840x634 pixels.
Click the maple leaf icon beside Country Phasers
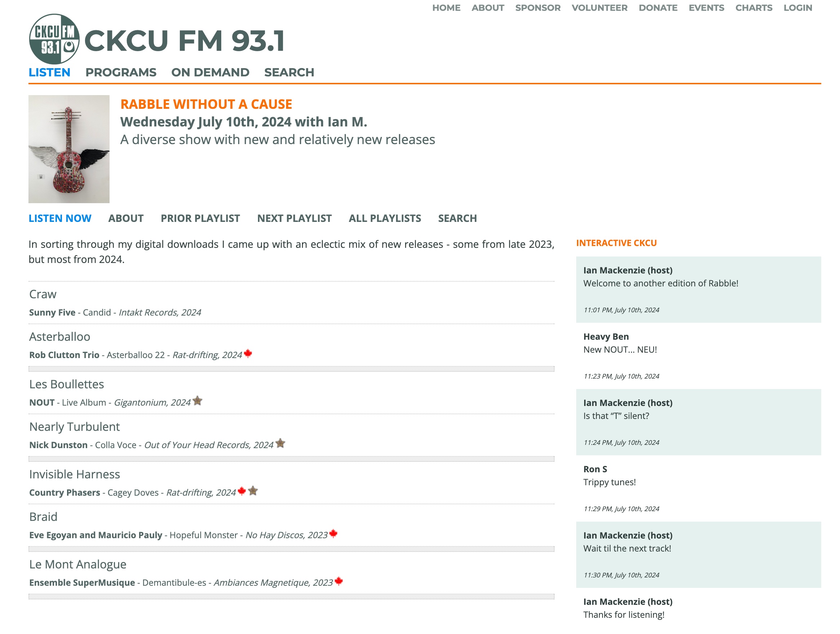[242, 491]
